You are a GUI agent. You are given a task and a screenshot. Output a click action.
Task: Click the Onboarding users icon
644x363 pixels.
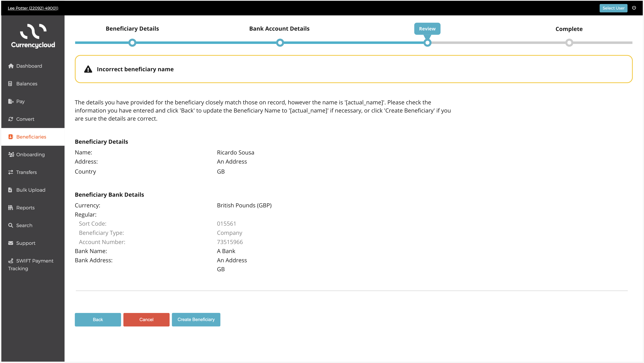click(x=11, y=155)
